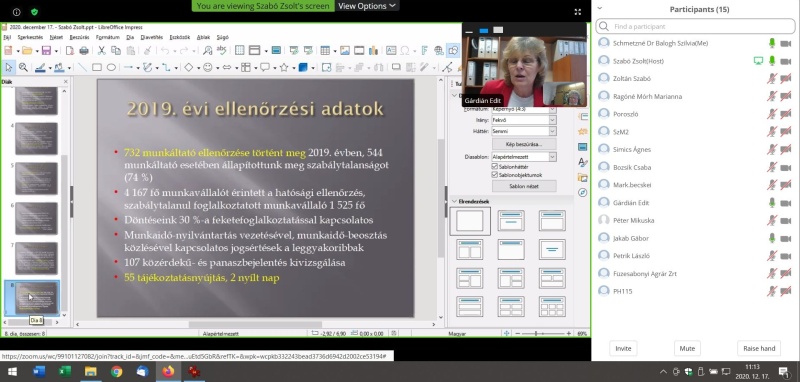Open the Háttér background dropdown
The image size is (800, 382).
523,131
